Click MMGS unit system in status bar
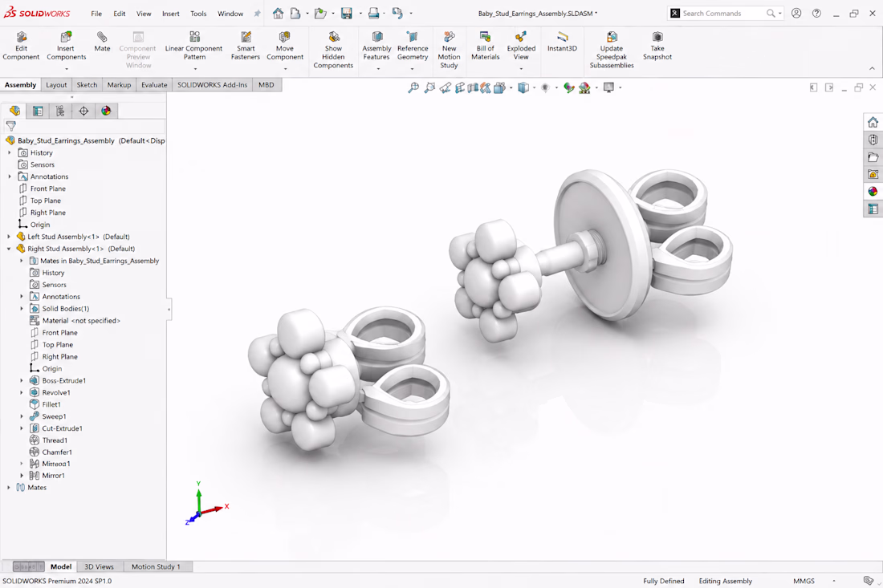This screenshot has width=883, height=588. (804, 582)
